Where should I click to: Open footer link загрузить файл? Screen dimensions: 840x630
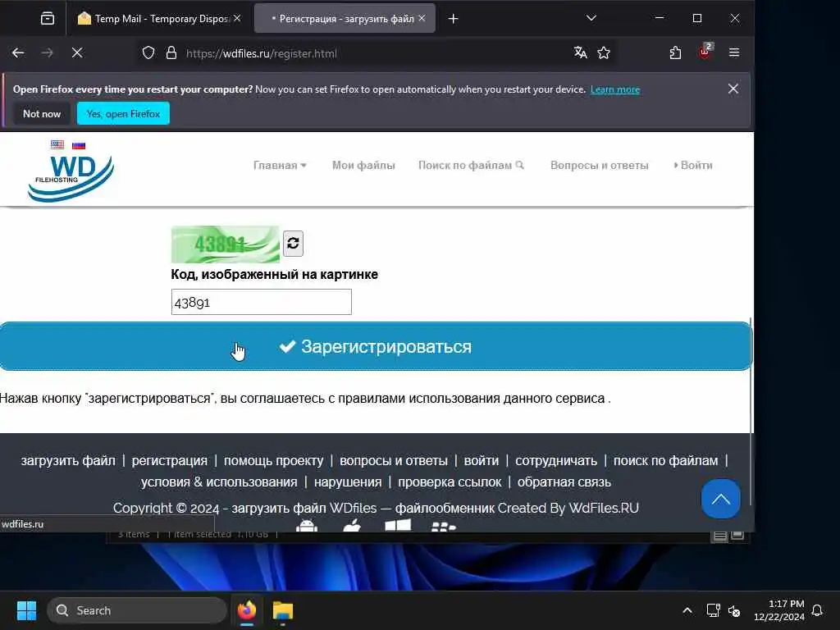pos(68,461)
